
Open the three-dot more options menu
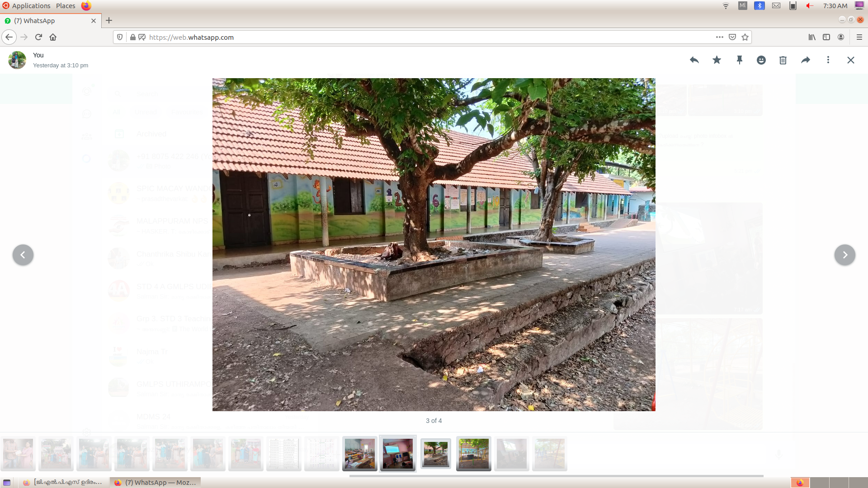[x=828, y=60]
